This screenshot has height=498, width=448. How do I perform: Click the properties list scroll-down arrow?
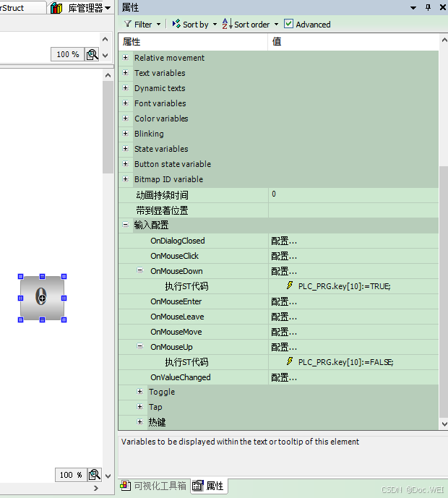(x=444, y=424)
